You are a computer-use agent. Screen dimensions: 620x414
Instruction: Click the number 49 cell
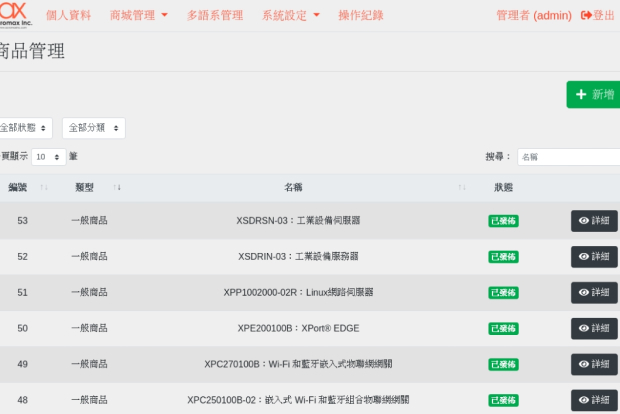(23, 364)
